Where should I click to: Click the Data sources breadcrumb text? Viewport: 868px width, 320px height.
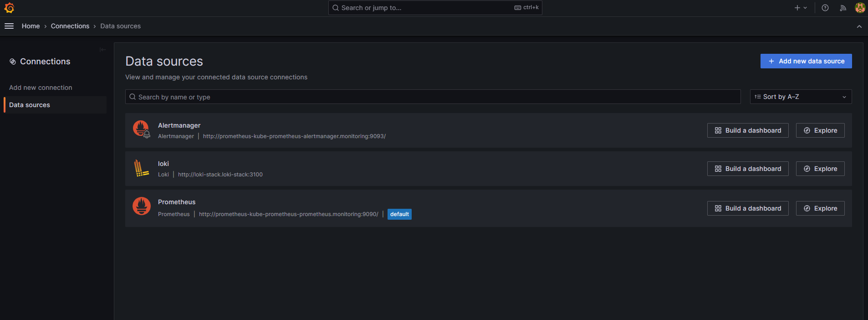click(x=120, y=26)
